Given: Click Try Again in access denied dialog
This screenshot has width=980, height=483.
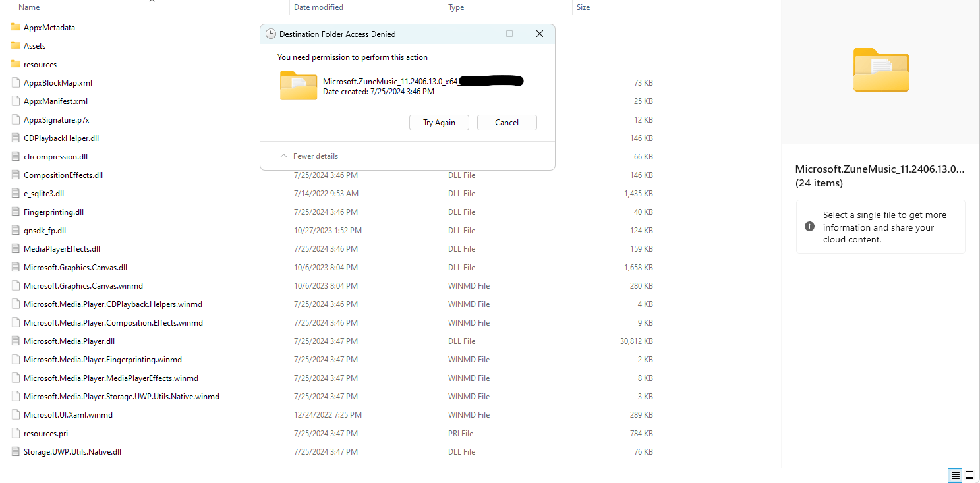Looking at the screenshot, I should 439,123.
